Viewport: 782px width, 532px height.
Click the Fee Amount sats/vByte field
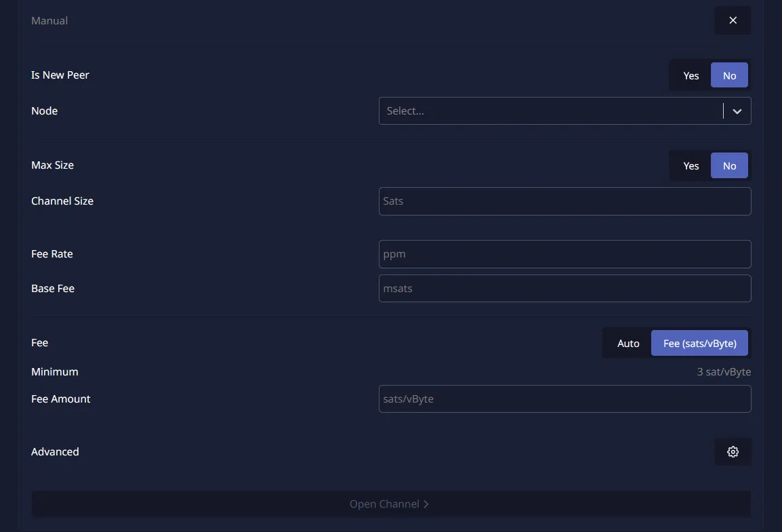click(x=564, y=399)
